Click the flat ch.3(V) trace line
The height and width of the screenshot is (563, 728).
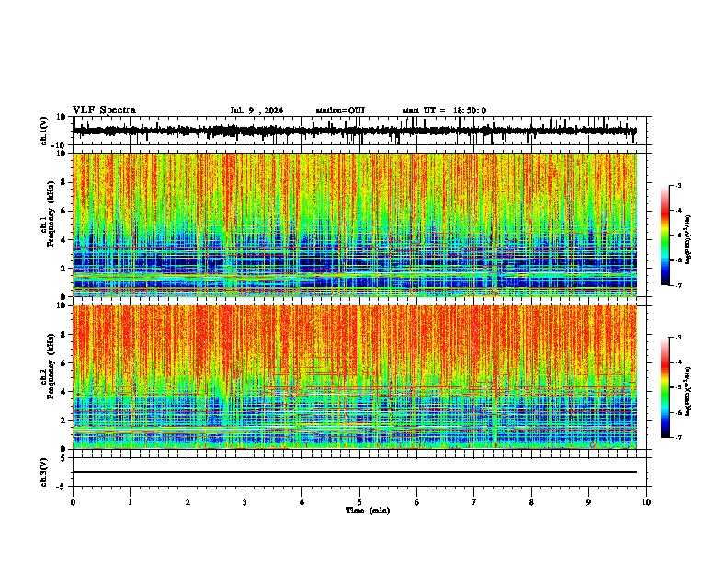point(355,472)
